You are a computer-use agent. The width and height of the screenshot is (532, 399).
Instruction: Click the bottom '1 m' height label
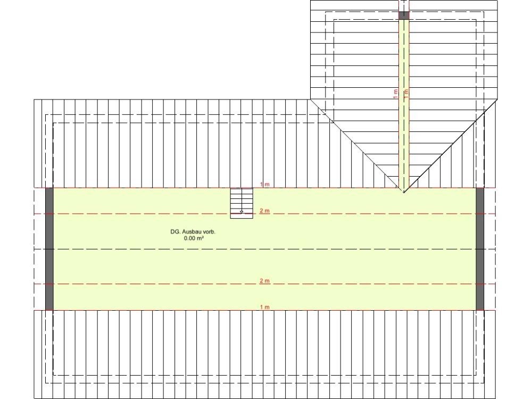click(x=264, y=307)
